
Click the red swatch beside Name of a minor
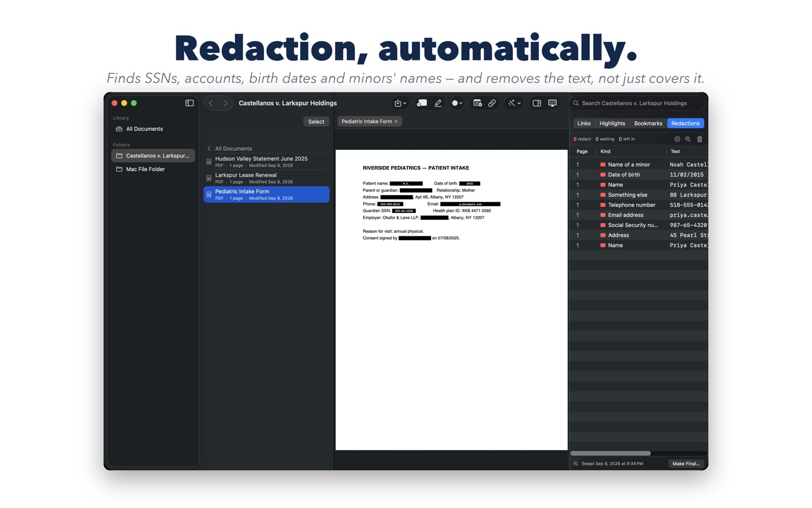603,165
